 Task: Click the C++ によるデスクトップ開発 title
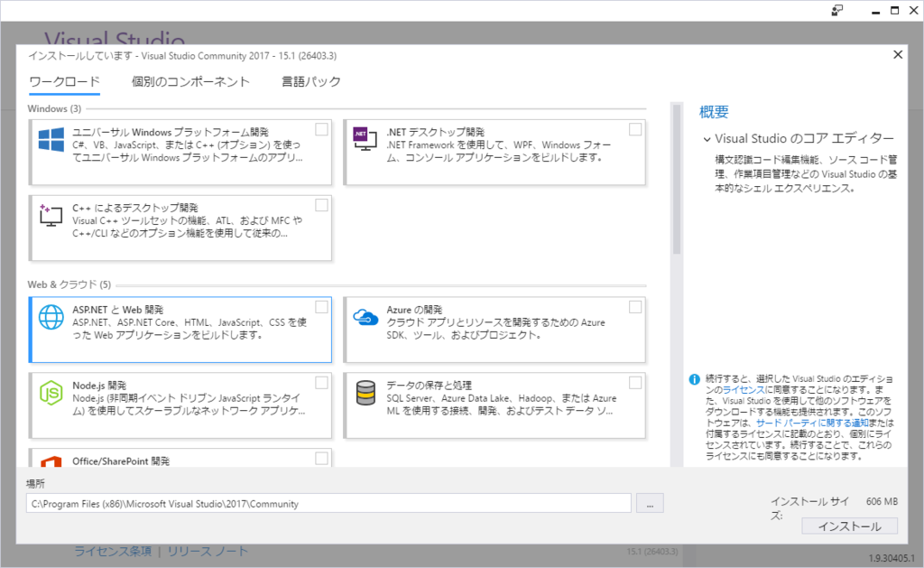[x=135, y=208]
